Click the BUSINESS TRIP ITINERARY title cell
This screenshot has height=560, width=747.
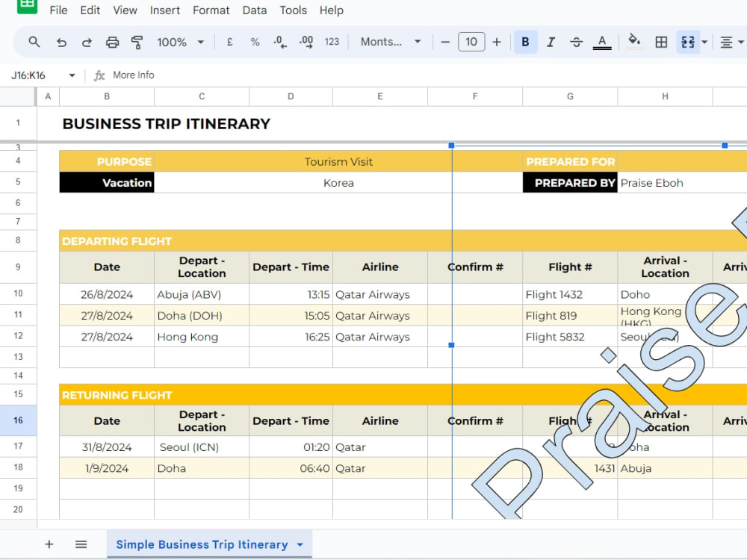(x=167, y=124)
